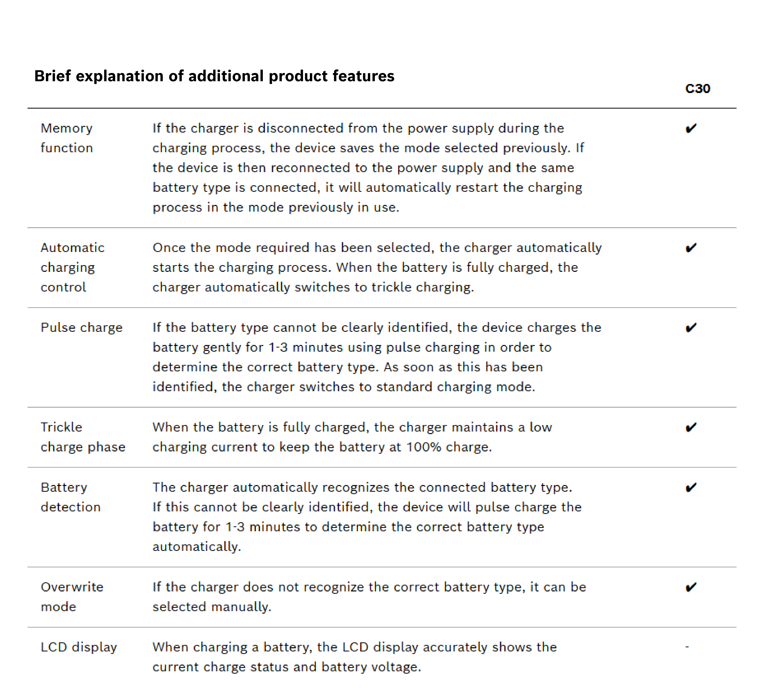This screenshot has height=700, width=768.
Task: Click the Trickle charge phase checkmark
Action: (691, 428)
